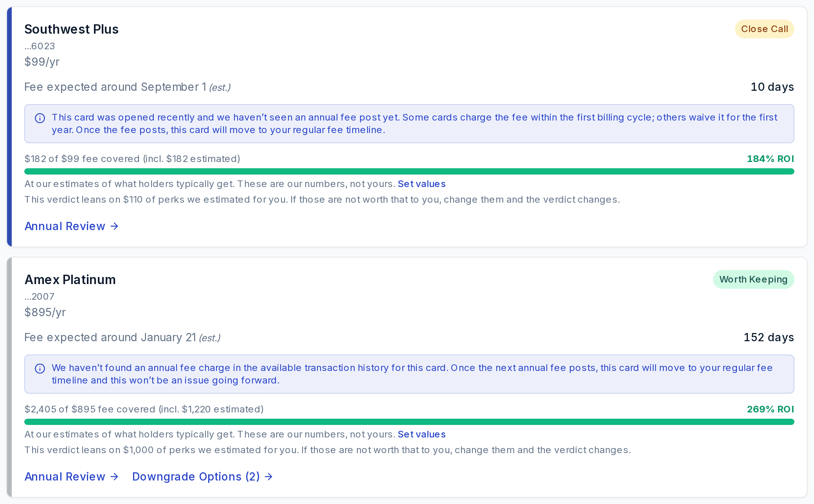Open Downgrade Options (2) for Amex Platinum
Viewport: 814px width, 504px height.
click(202, 477)
